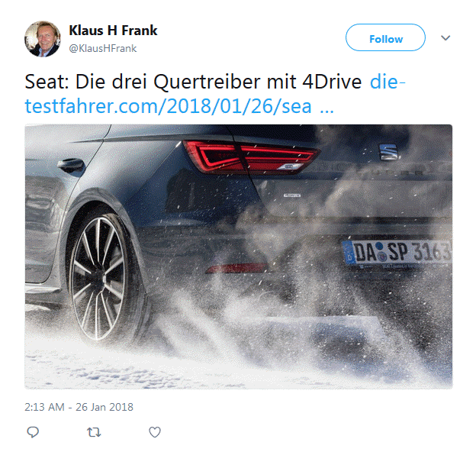Open Klaus H Frank's profile picture
476x455 pixels.
point(43,39)
